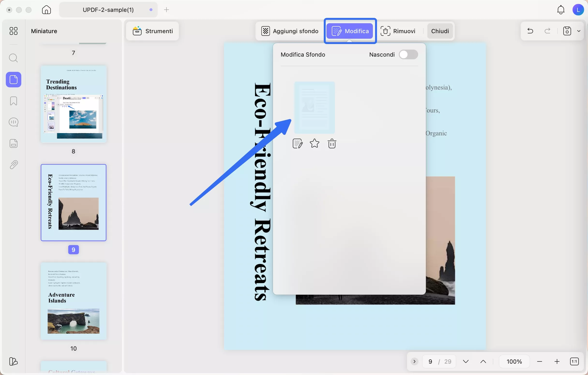Click the undo arrow
This screenshot has width=588, height=375.
530,31
